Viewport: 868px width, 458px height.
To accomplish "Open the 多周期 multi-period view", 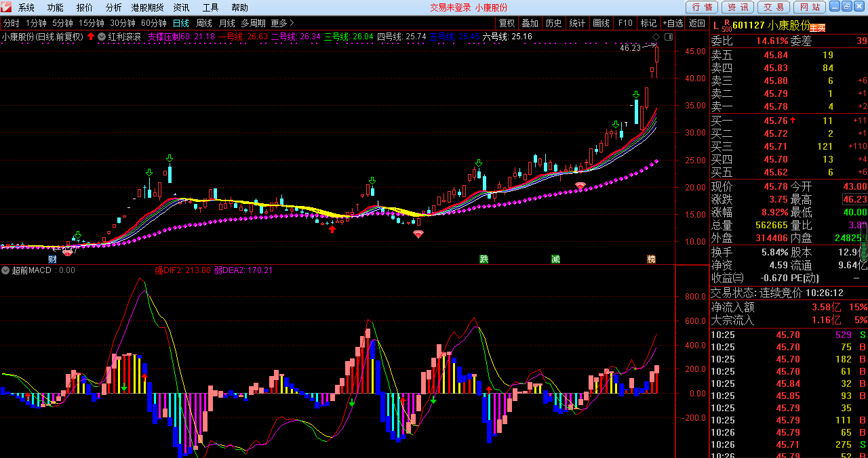I will click(x=254, y=23).
